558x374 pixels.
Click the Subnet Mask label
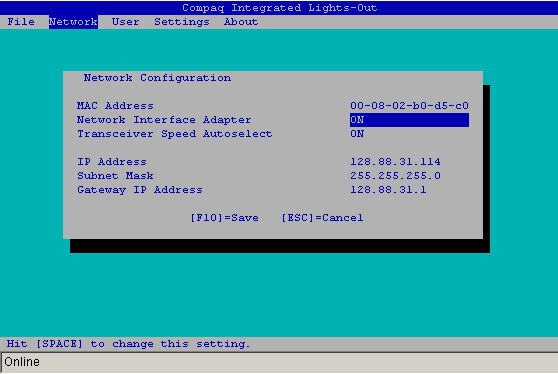tap(115, 176)
